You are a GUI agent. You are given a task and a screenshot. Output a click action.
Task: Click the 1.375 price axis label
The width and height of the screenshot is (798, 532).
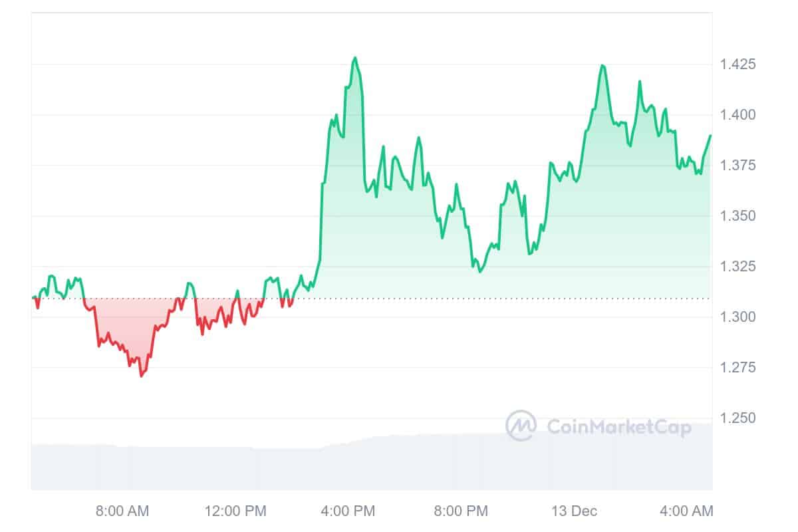(x=737, y=166)
